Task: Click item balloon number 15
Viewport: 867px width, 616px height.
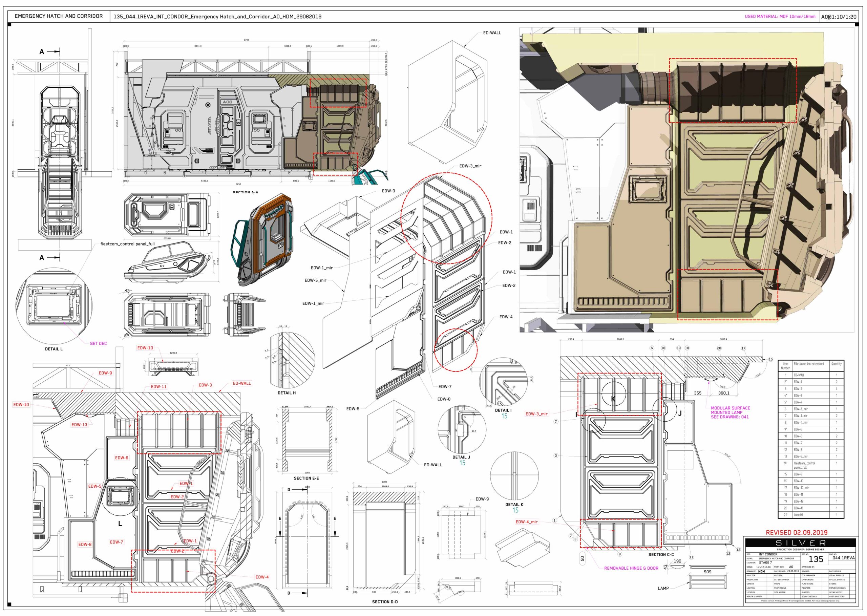Action: (770, 359)
